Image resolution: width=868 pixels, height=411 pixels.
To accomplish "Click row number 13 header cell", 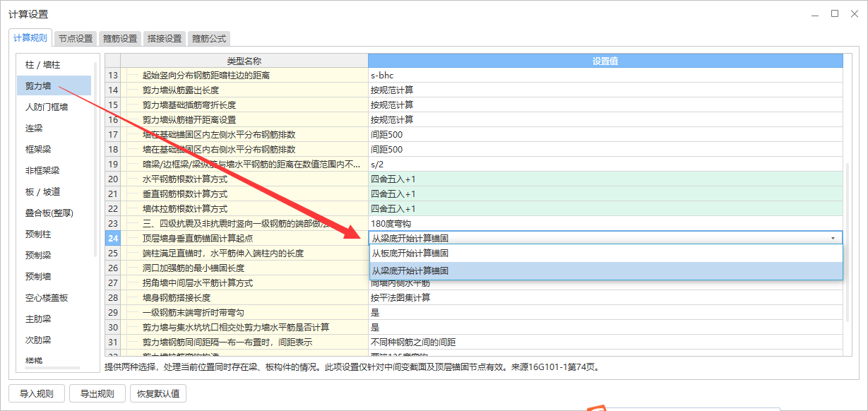I will tap(113, 75).
